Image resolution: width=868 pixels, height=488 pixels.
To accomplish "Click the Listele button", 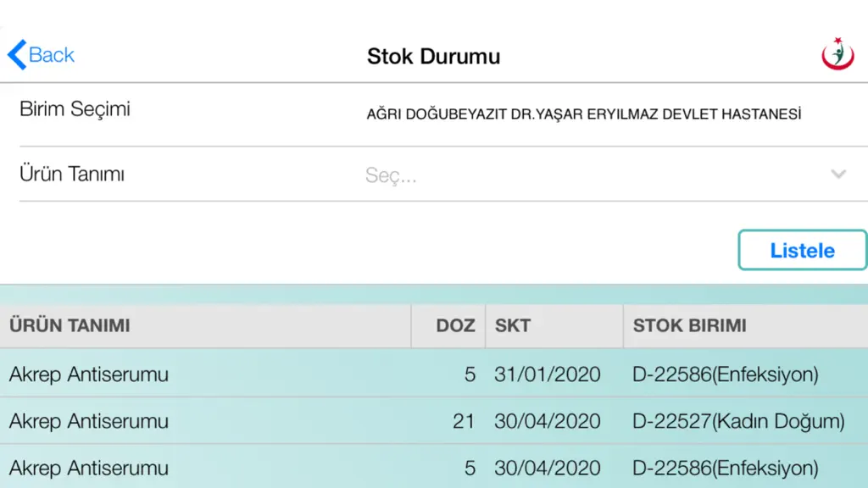I will [x=802, y=250].
